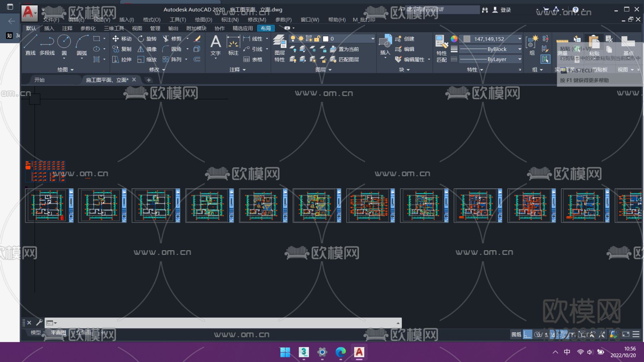Click the 组 (Group) tool icon
The width and height of the screenshot is (644, 362).
pos(532,45)
